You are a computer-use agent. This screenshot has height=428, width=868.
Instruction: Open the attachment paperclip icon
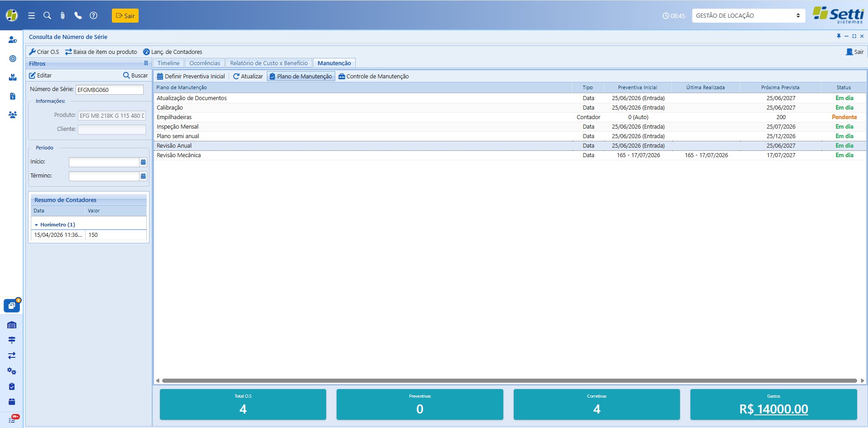tap(63, 15)
